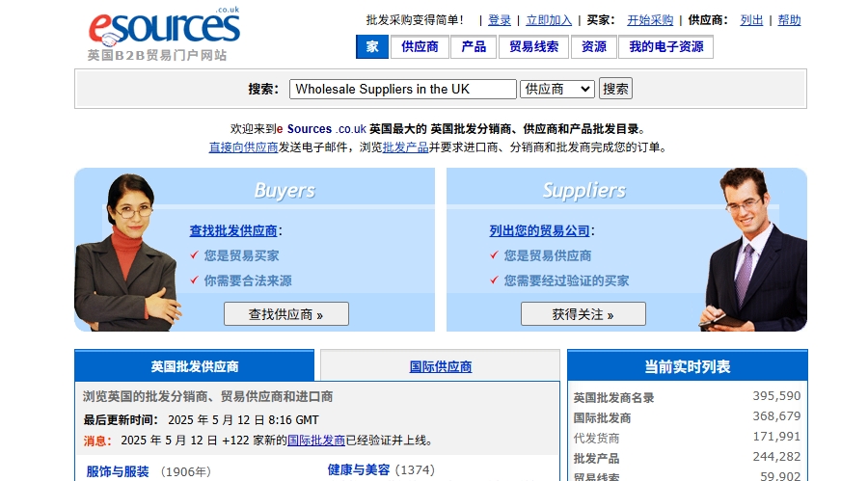Click the 395,590 count value
868x481 pixels.
coord(776,396)
